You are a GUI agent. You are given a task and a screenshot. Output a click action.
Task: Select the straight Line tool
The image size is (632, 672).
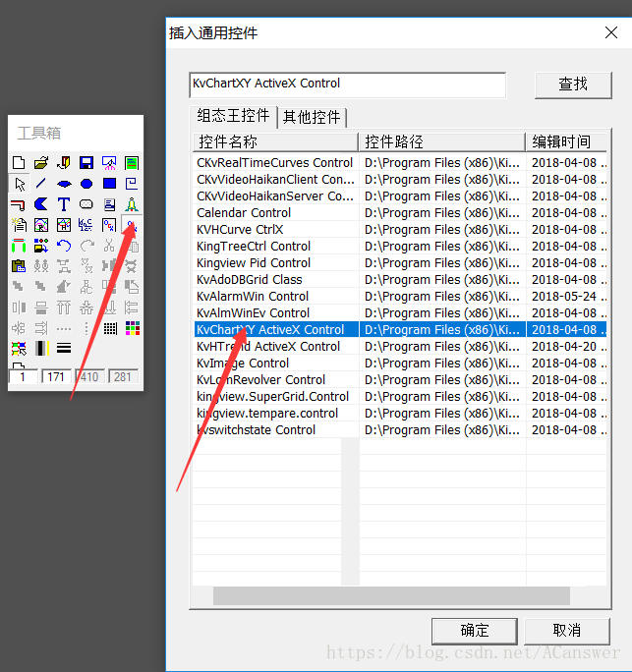pyautogui.click(x=41, y=184)
